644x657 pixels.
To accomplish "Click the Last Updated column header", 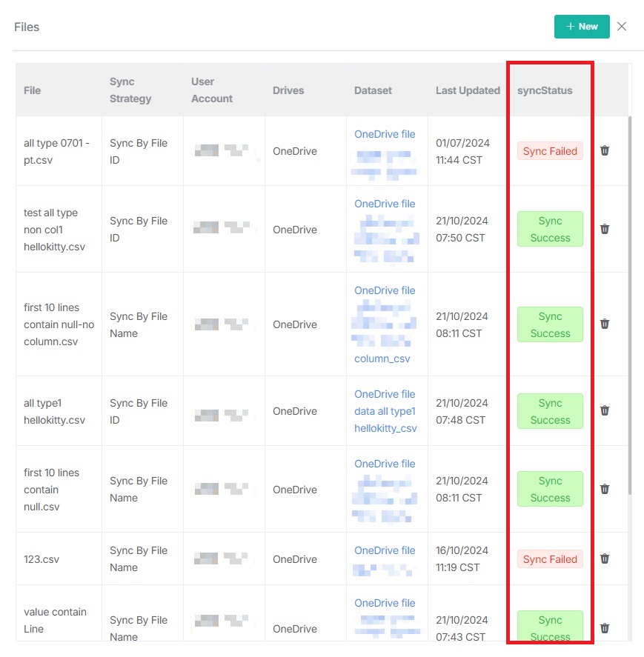I will click(x=468, y=90).
